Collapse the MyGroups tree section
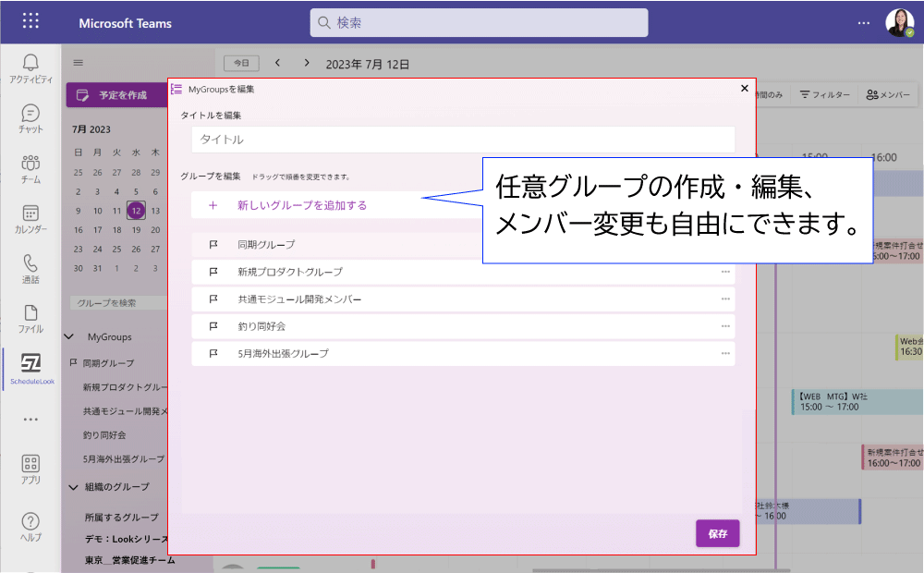Image resolution: width=924 pixels, height=573 pixels. point(69,337)
